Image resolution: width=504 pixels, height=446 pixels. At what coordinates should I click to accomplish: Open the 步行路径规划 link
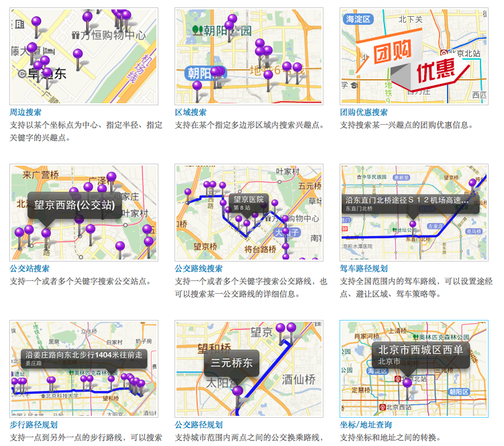(x=34, y=425)
